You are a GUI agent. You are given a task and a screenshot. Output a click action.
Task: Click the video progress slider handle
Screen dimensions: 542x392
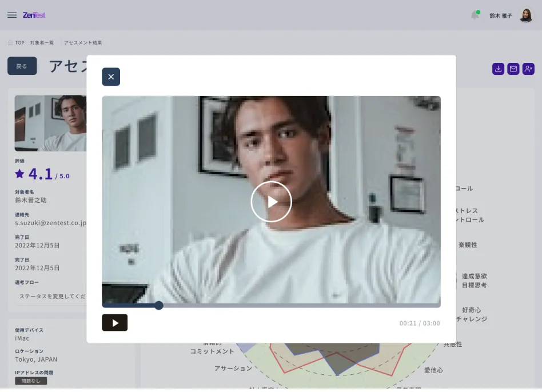[x=159, y=305]
